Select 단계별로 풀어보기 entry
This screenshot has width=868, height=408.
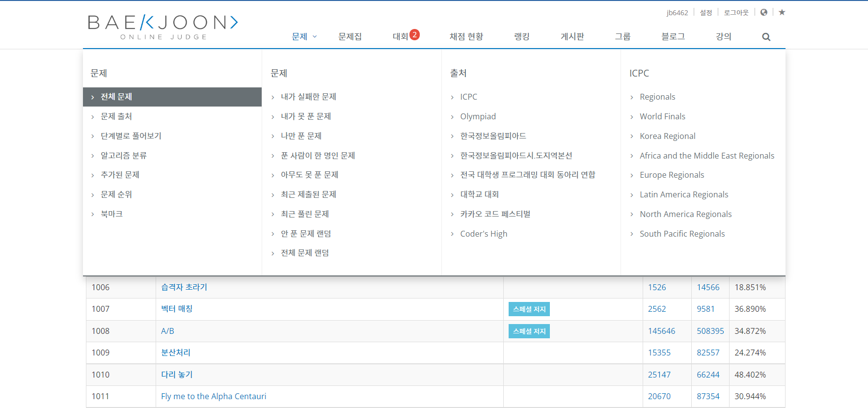click(131, 136)
